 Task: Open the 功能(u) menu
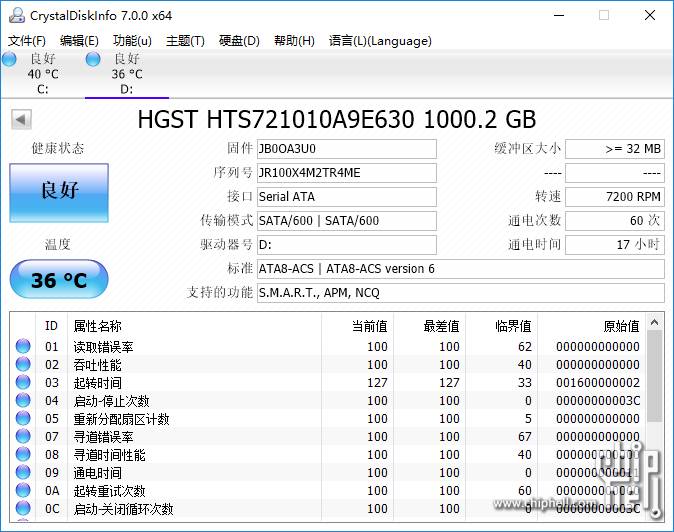click(132, 41)
